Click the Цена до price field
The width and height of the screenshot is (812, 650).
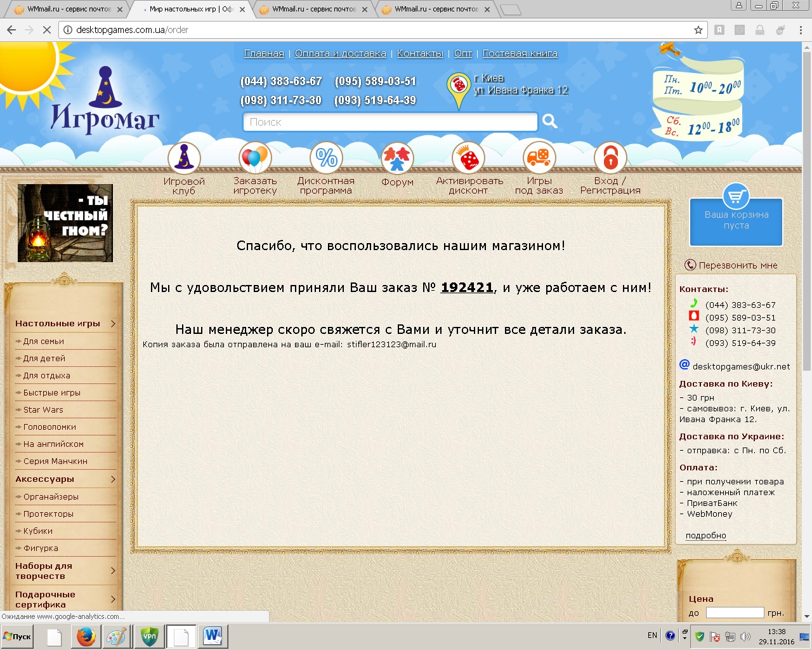[x=735, y=613]
